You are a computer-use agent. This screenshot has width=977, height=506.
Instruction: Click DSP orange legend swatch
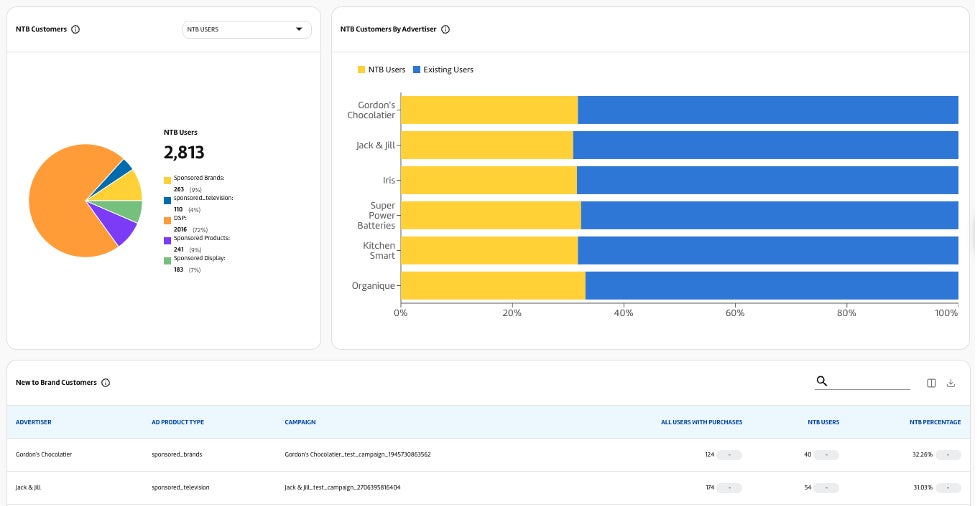pyautogui.click(x=168, y=220)
